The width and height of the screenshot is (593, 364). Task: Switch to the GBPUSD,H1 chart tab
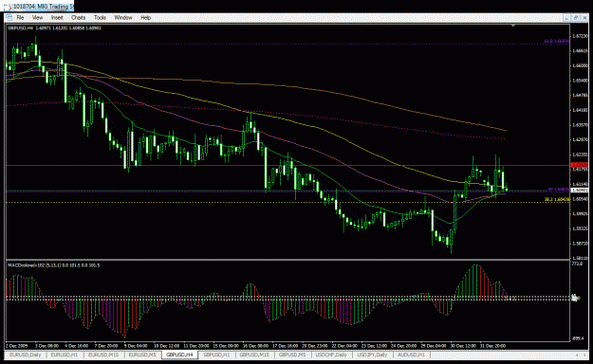pyautogui.click(x=216, y=355)
